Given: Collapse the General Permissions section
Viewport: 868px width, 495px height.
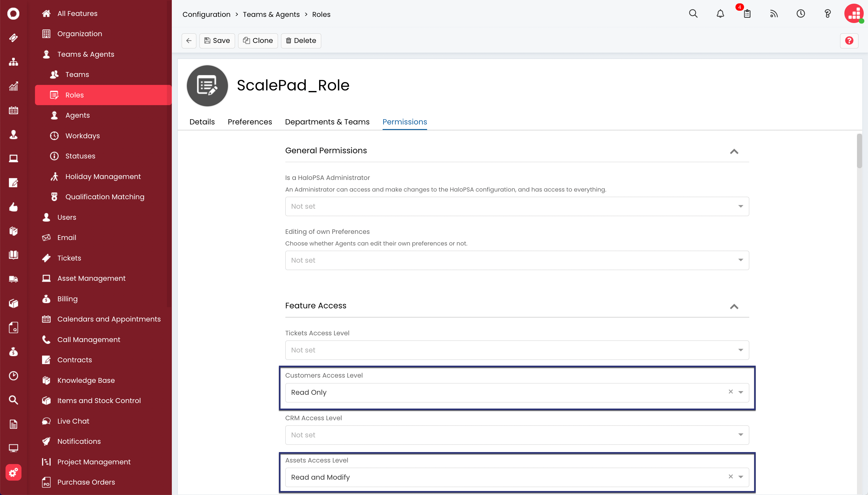Looking at the screenshot, I should click(734, 151).
